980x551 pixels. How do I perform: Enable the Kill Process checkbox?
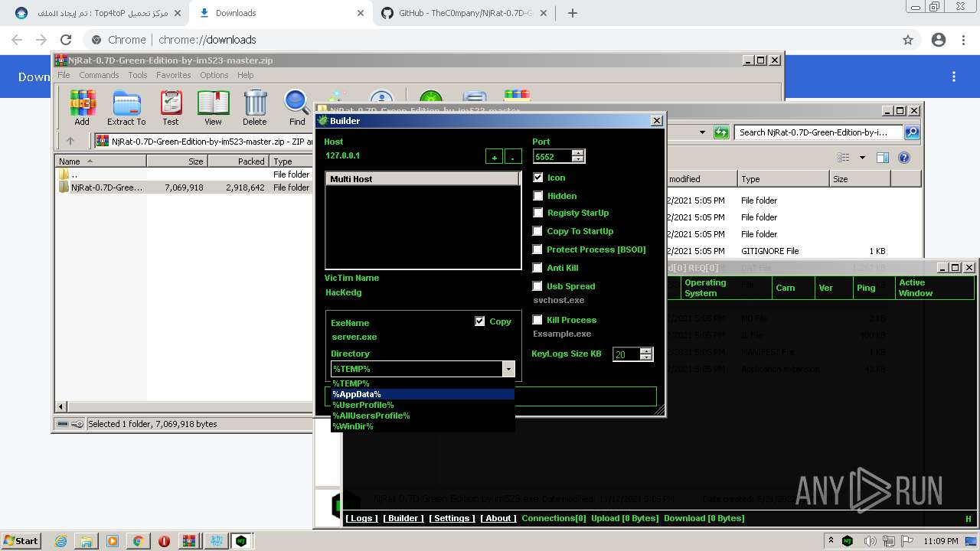(538, 320)
